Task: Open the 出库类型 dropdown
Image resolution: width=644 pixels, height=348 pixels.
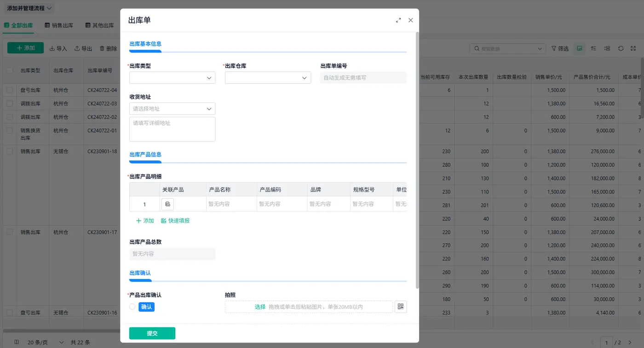Action: tap(172, 78)
